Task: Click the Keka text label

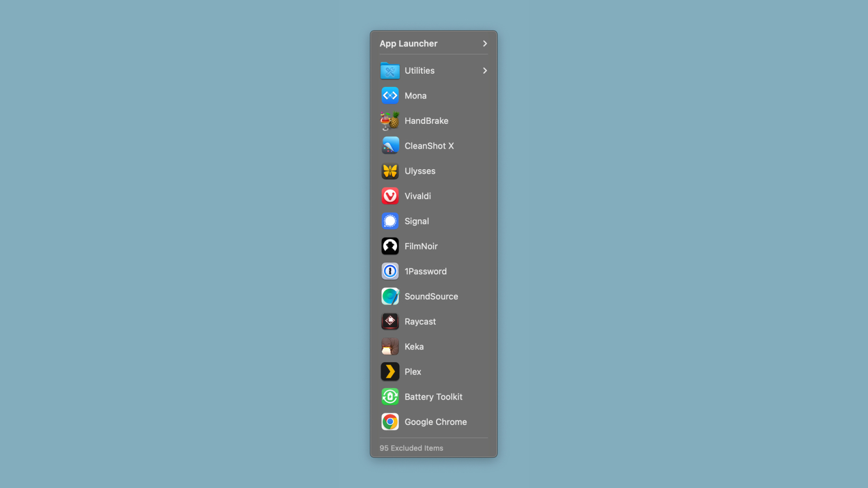Action: [x=414, y=347]
